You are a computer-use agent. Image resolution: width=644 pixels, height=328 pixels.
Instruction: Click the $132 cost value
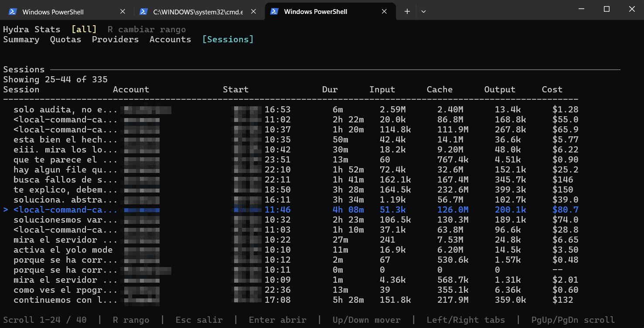pos(562,300)
